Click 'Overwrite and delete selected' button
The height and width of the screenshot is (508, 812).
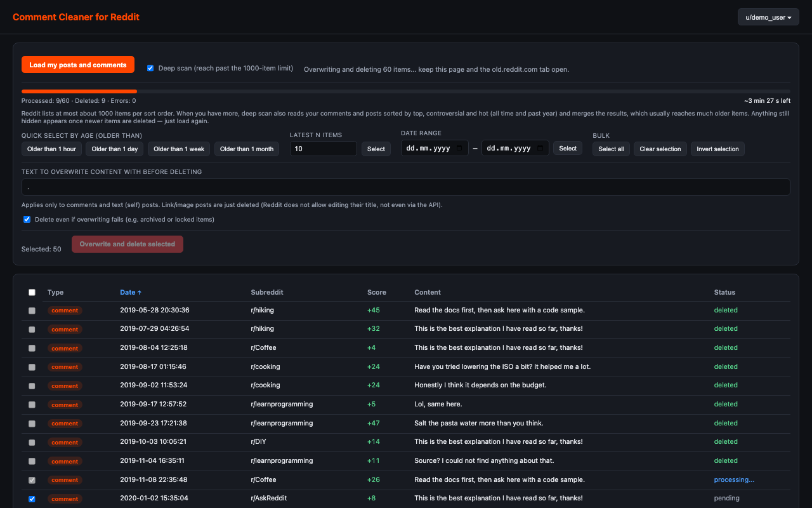coord(128,244)
